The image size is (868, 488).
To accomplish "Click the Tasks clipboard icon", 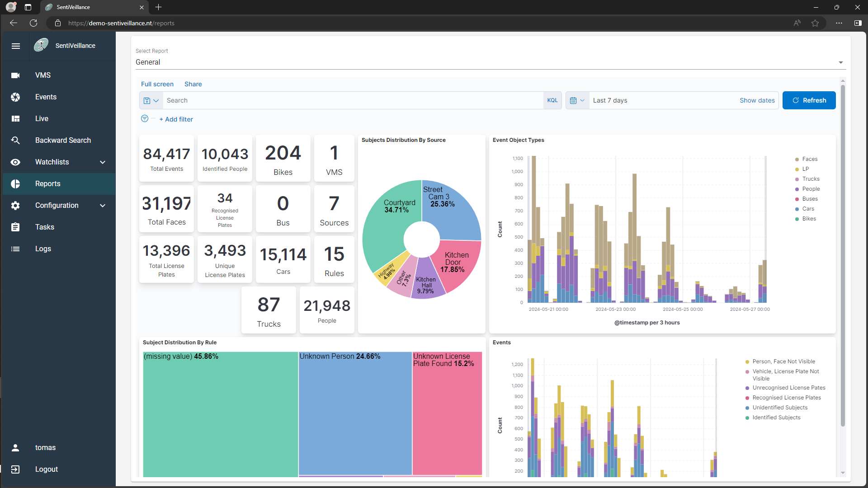I will [x=15, y=227].
